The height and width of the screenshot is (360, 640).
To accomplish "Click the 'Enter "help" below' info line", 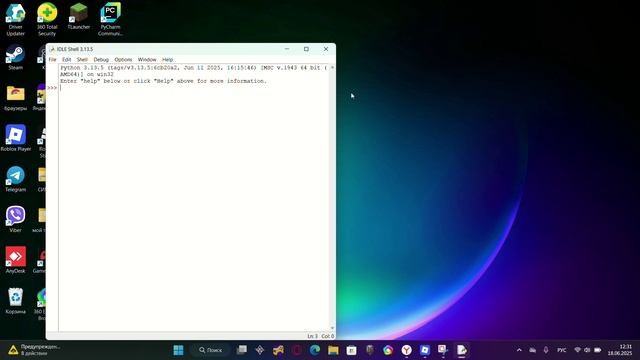I will tap(163, 81).
